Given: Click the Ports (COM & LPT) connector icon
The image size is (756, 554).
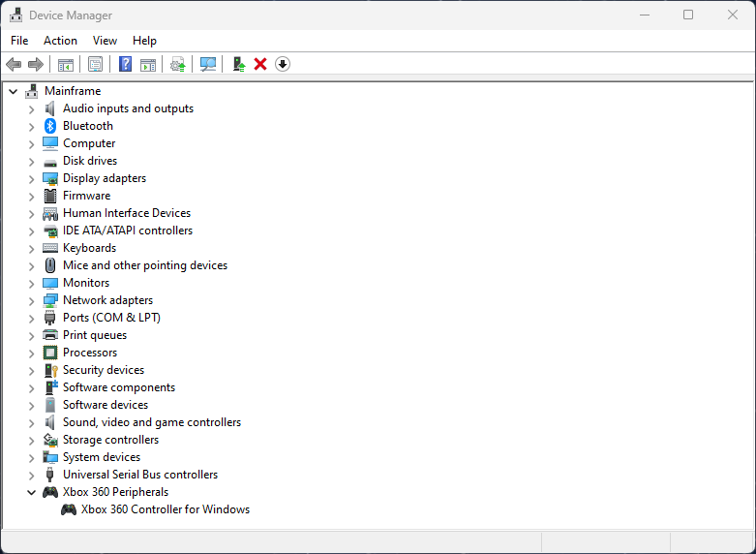Looking at the screenshot, I should pos(50,318).
